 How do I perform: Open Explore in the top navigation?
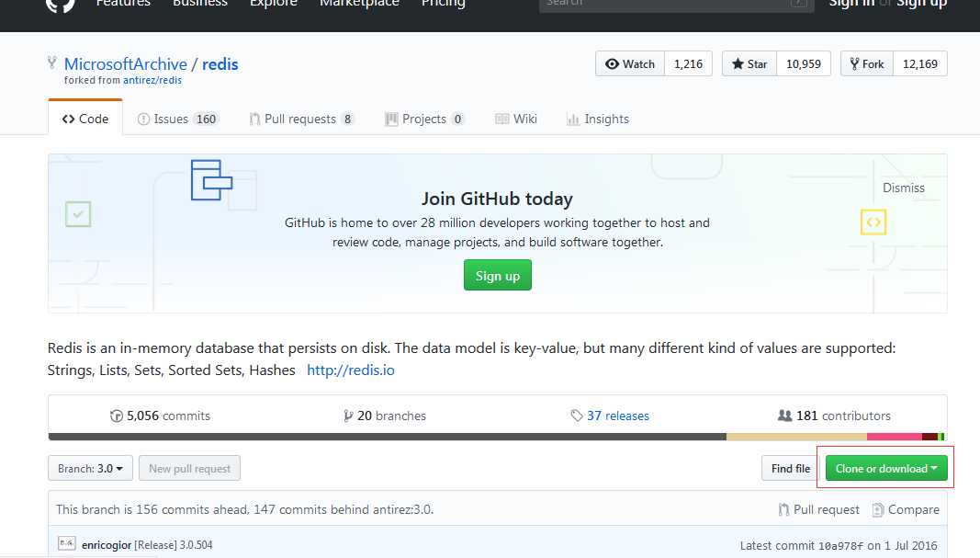[x=273, y=4]
